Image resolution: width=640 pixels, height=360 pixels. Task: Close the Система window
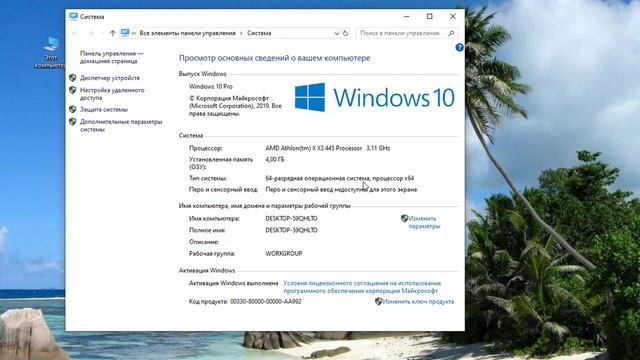click(x=453, y=16)
